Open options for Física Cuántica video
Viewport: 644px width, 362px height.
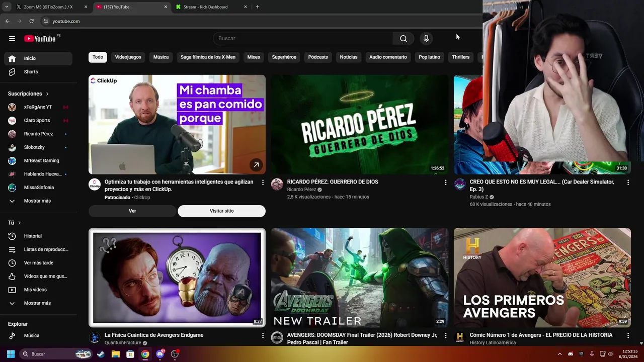[263, 335]
